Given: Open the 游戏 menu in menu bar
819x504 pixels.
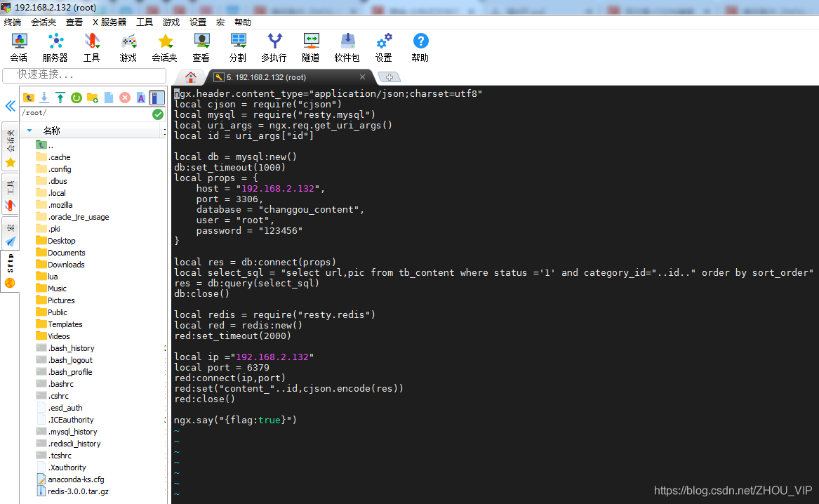Looking at the screenshot, I should coord(171,22).
